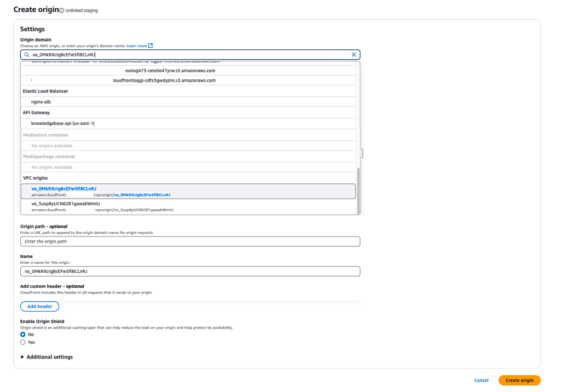561x392 pixels.
Task: Click the Name field containing vo_0MkRXctgBcEFw5flBCLnRJ
Action: 189,271
